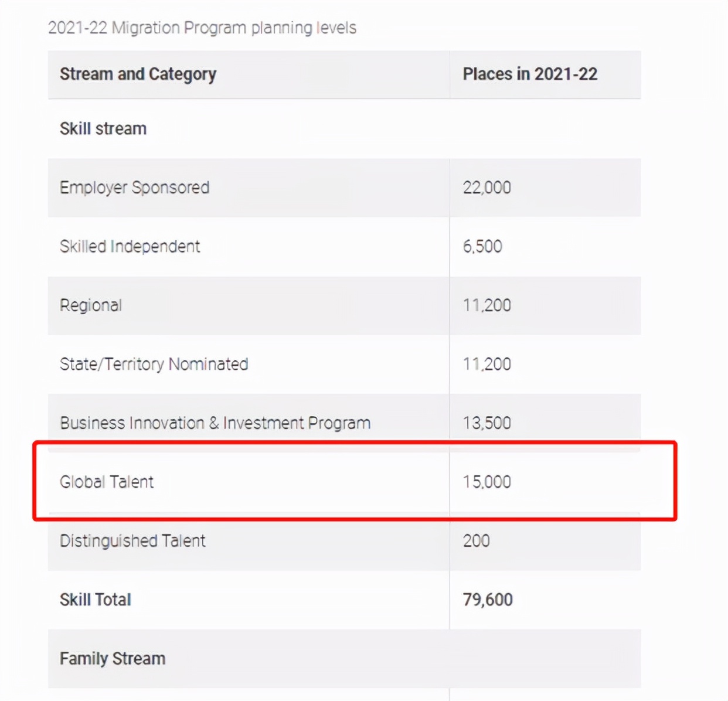Image resolution: width=728 pixels, height=701 pixels.
Task: Click the "Distinguished Talent" category cell
Action: click(132, 541)
